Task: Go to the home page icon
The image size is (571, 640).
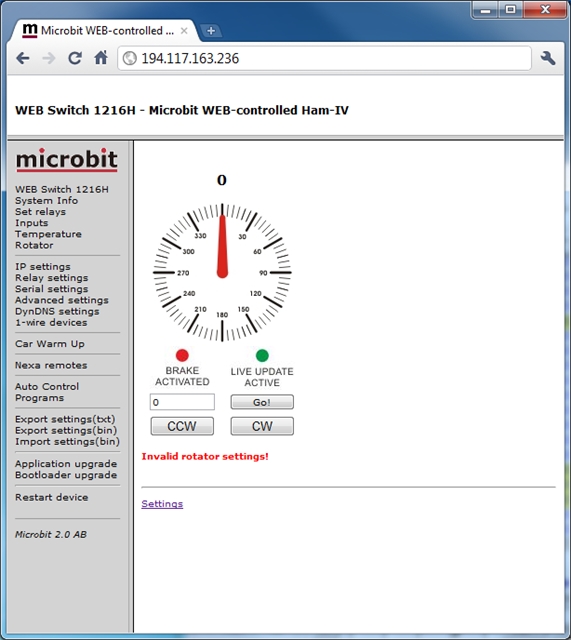Action: (101, 58)
